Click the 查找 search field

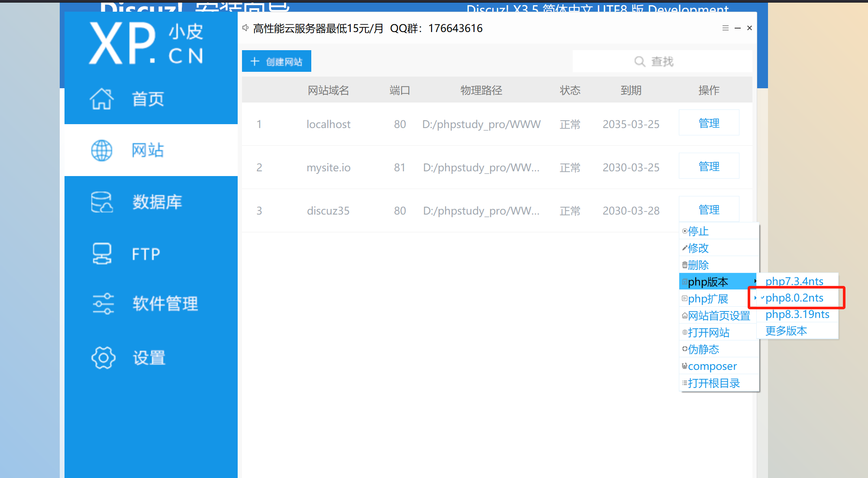coord(662,61)
